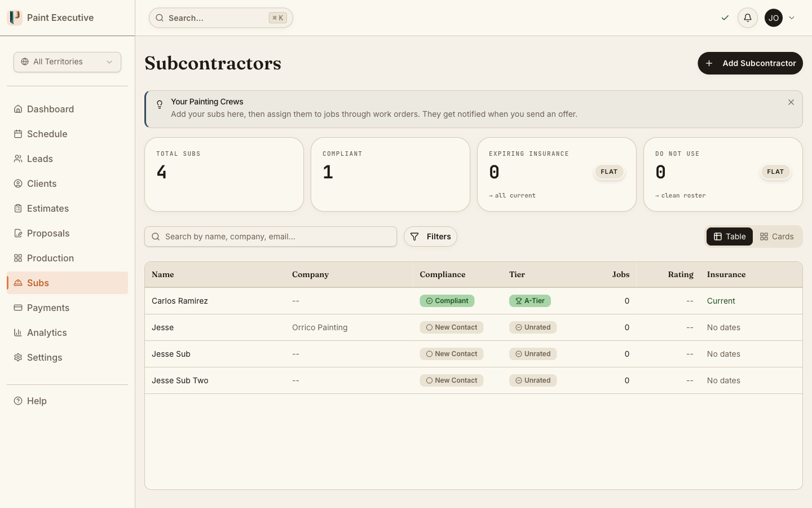812x508 pixels.
Task: Click the Total Subs stat card
Action: coord(224,174)
